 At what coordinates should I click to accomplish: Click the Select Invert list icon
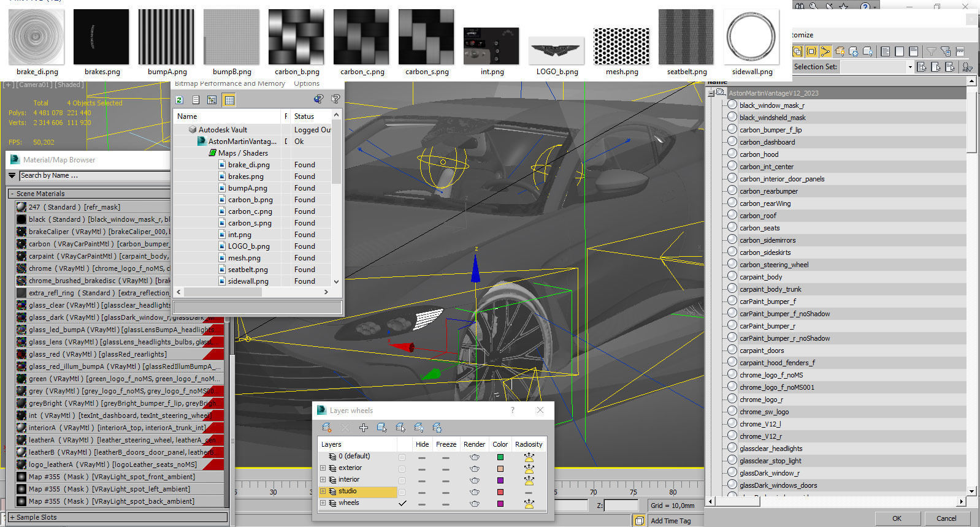[913, 51]
